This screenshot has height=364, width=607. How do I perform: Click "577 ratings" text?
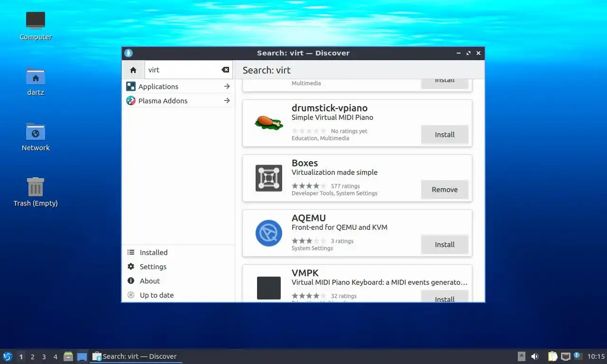coord(345,186)
